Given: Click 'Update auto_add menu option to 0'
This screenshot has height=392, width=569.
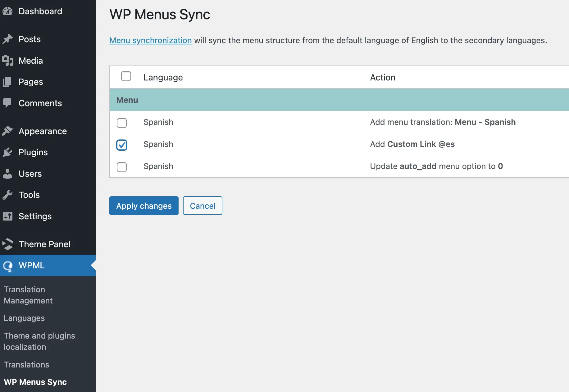Looking at the screenshot, I should coord(436,166).
